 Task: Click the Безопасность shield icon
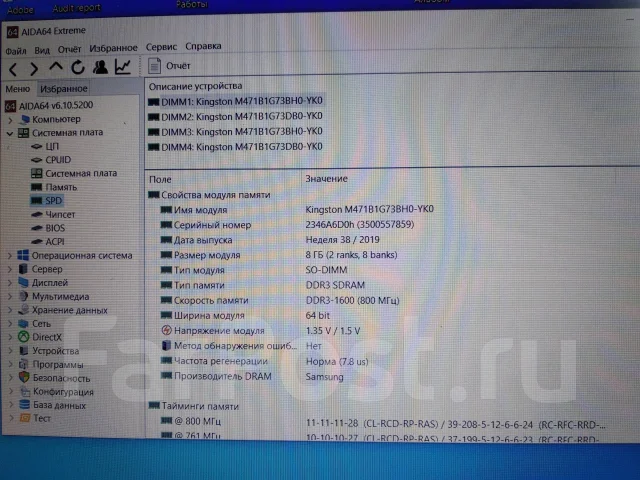24,378
